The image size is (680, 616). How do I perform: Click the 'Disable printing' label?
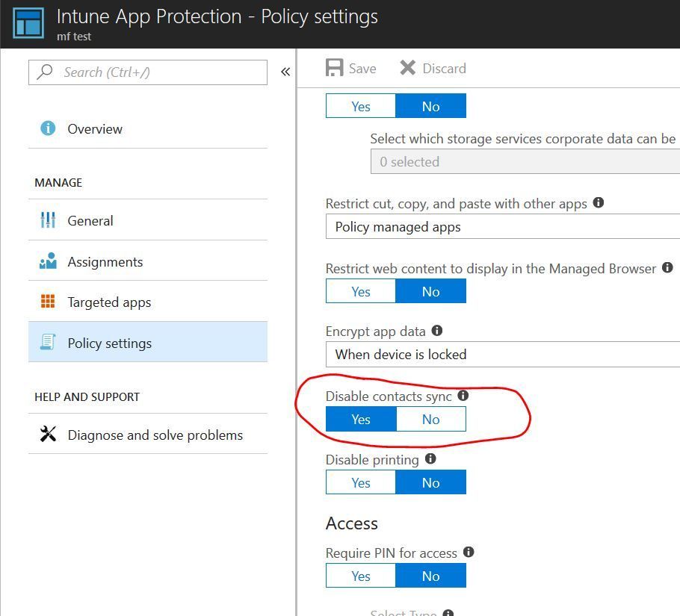click(372, 460)
